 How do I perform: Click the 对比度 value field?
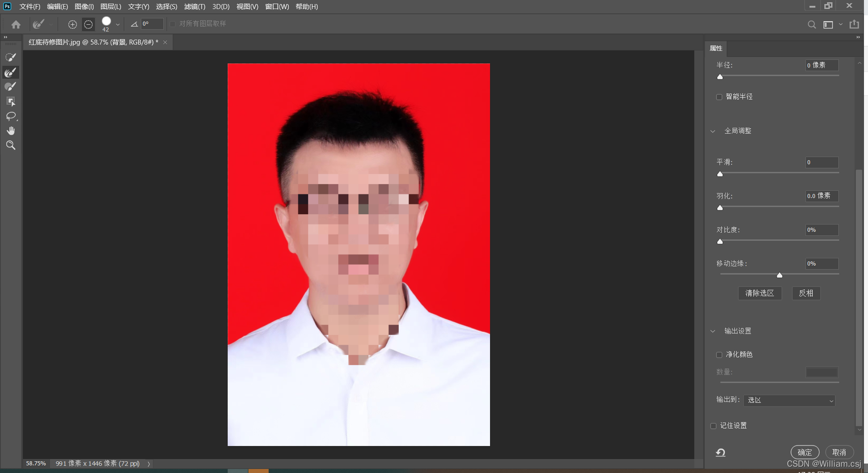[x=822, y=230]
